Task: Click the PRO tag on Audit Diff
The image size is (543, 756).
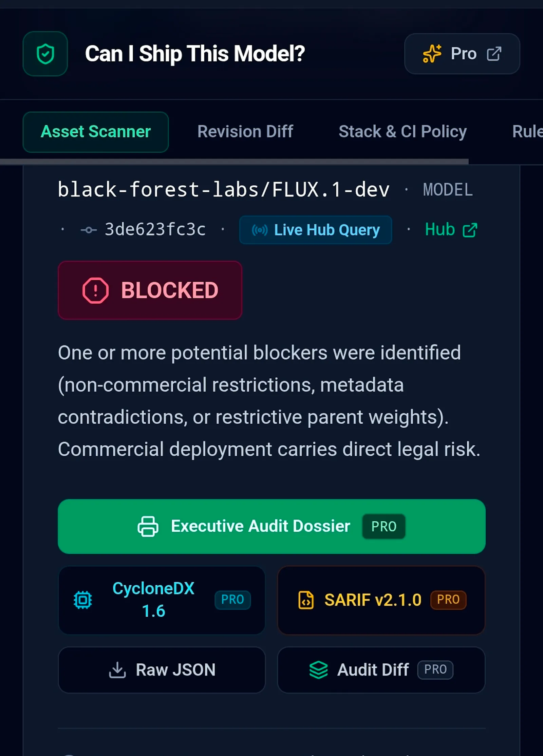Action: click(435, 670)
